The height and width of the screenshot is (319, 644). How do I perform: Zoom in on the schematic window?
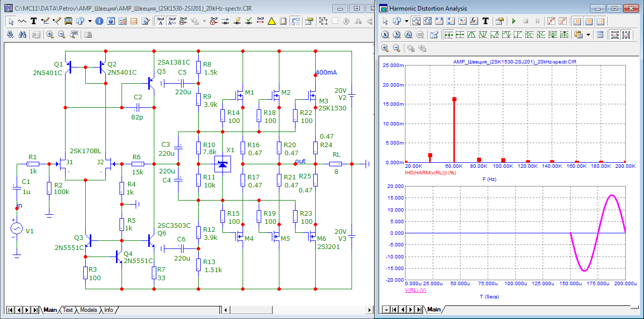pos(50,35)
